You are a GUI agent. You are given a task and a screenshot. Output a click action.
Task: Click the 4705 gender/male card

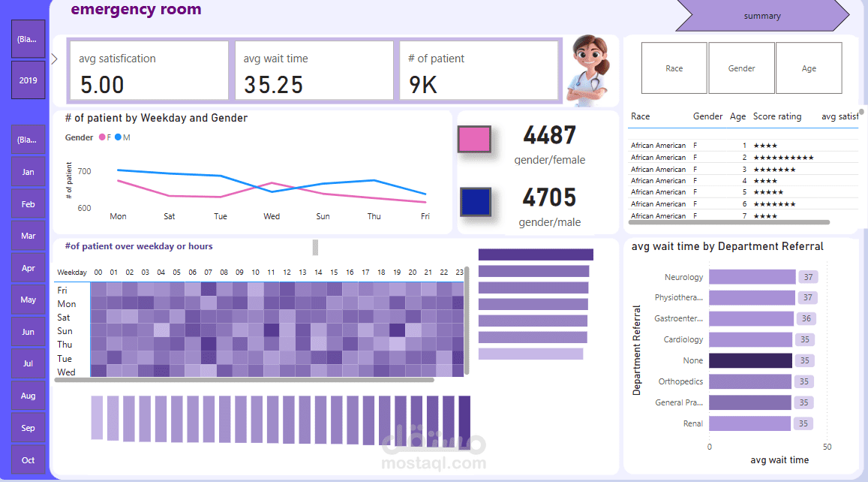pos(549,206)
